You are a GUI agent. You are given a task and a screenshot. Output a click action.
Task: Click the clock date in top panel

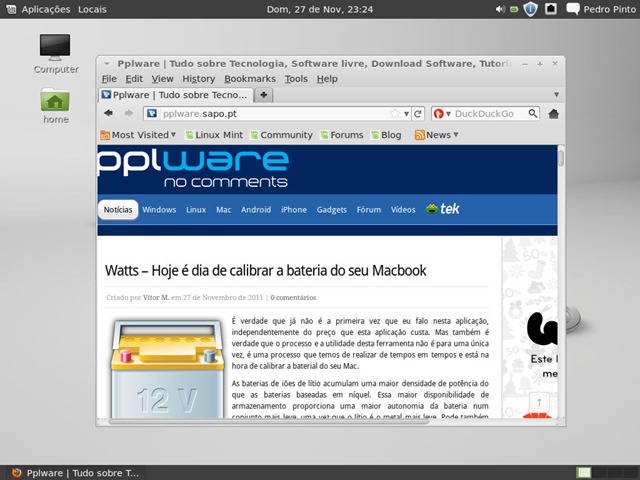[x=320, y=9]
